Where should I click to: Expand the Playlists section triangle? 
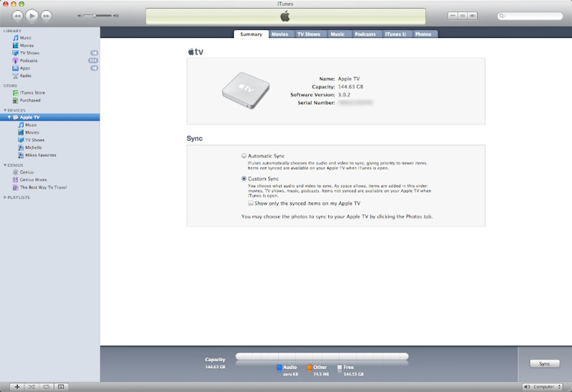coord(5,197)
